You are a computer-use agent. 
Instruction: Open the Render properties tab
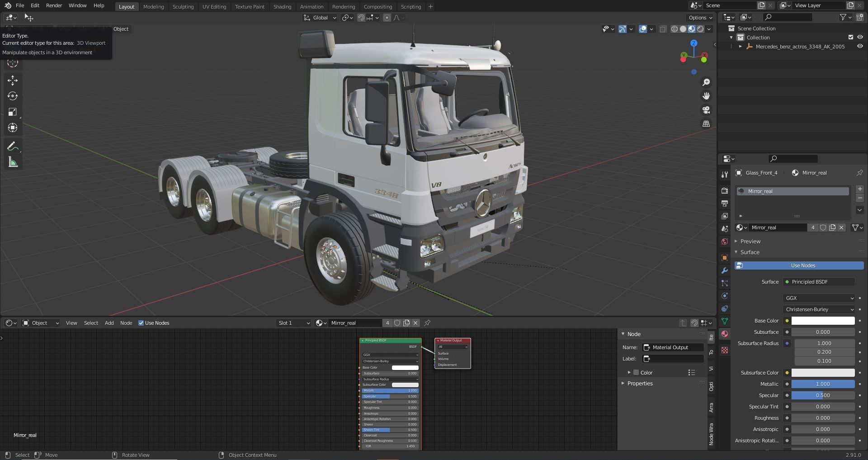pyautogui.click(x=725, y=191)
